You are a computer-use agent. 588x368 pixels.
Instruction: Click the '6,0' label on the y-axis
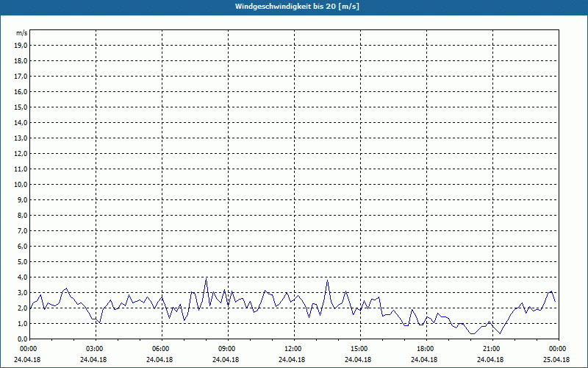pyautogui.click(x=23, y=247)
